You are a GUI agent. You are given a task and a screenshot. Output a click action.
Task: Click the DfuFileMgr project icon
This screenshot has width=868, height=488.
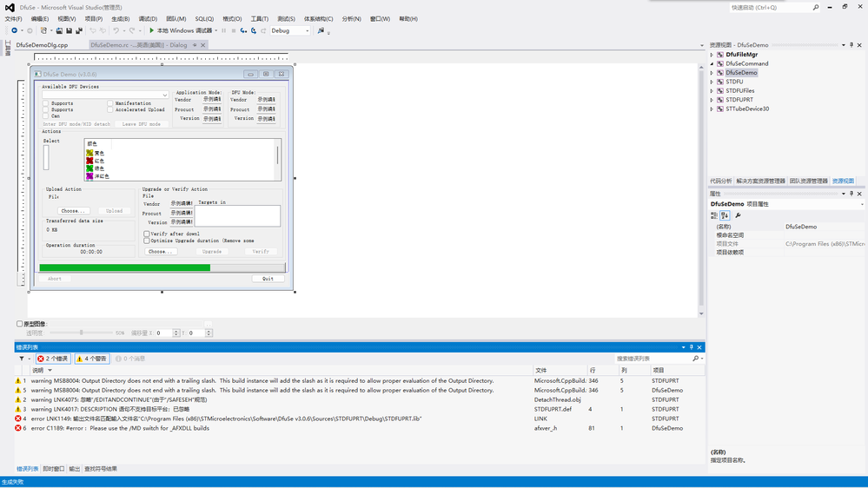coord(720,54)
